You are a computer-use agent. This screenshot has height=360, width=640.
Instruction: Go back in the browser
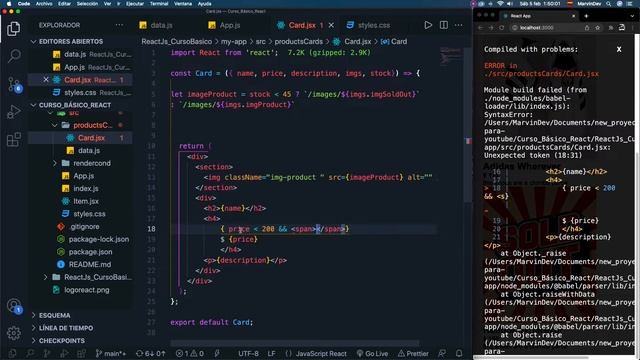pos(480,28)
